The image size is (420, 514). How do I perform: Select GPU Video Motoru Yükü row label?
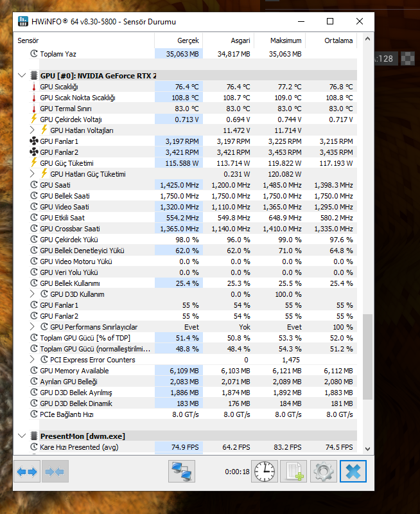pyautogui.click(x=76, y=261)
